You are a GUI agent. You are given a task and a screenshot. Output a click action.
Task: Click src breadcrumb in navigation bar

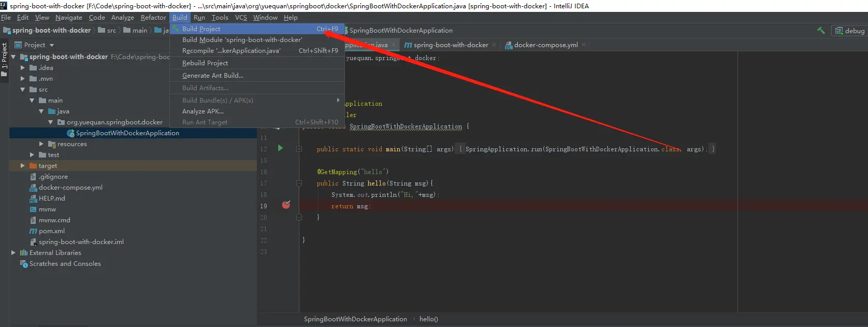(x=107, y=31)
